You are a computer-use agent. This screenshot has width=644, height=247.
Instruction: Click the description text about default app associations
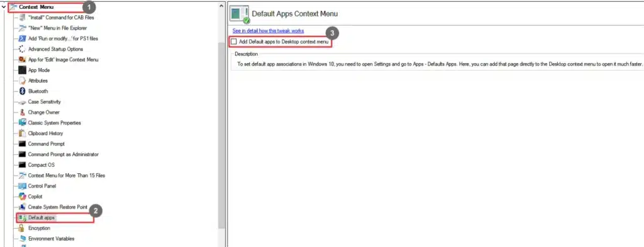(x=440, y=65)
